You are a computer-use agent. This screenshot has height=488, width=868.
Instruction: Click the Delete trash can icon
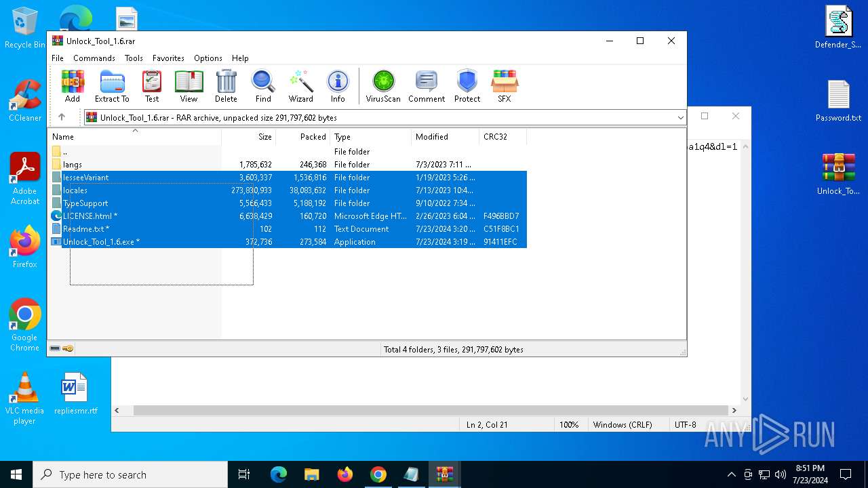pyautogui.click(x=226, y=86)
